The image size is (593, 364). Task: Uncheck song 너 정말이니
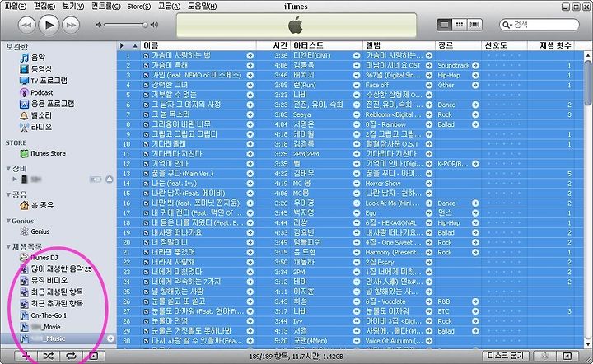pyautogui.click(x=146, y=242)
